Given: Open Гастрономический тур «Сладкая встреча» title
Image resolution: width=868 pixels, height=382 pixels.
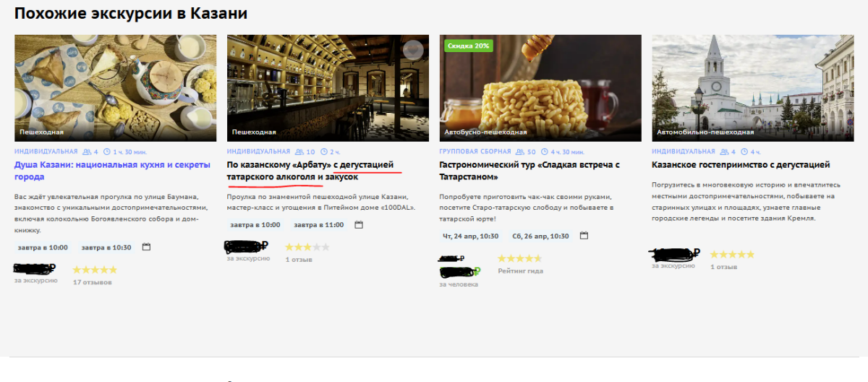Looking at the screenshot, I should point(529,171).
